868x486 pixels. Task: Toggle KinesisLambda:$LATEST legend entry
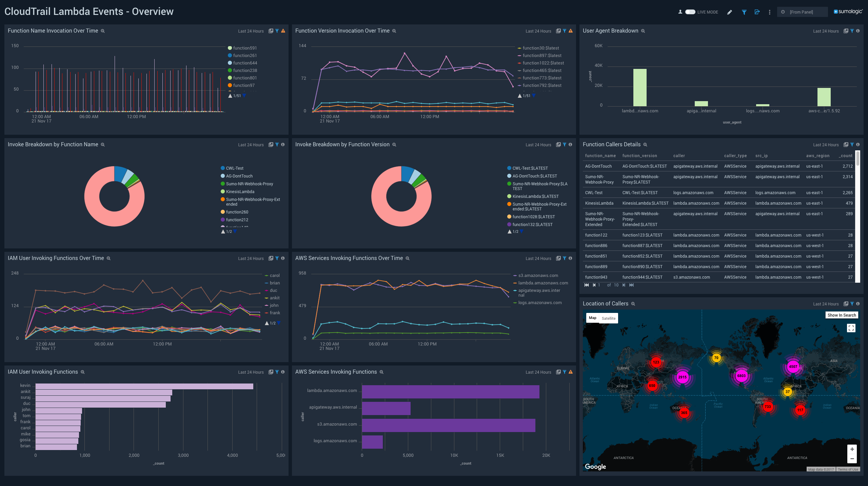click(x=533, y=197)
